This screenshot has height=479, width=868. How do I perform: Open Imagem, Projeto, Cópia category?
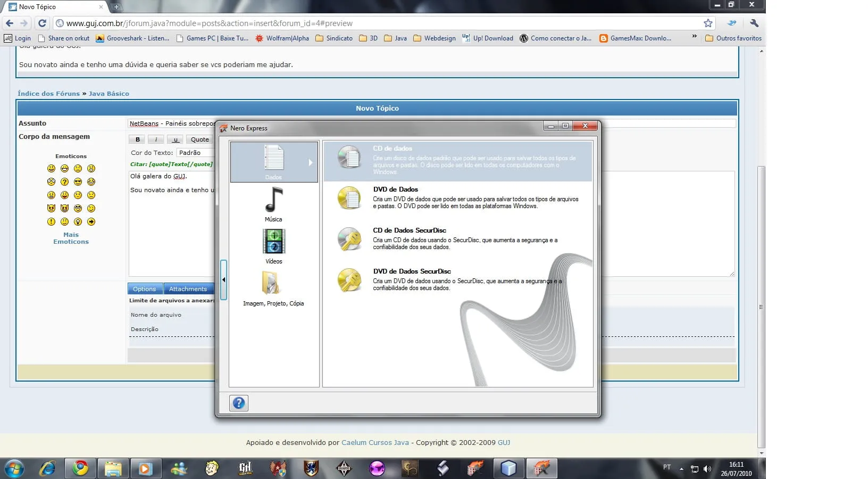(273, 288)
